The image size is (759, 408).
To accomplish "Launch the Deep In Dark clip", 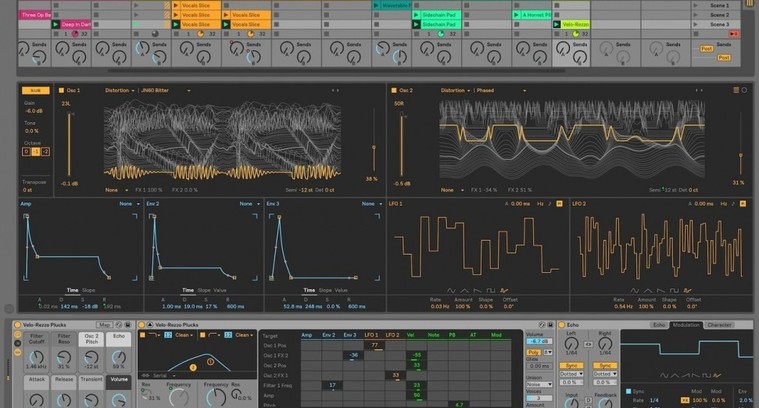I will tap(56, 24).
